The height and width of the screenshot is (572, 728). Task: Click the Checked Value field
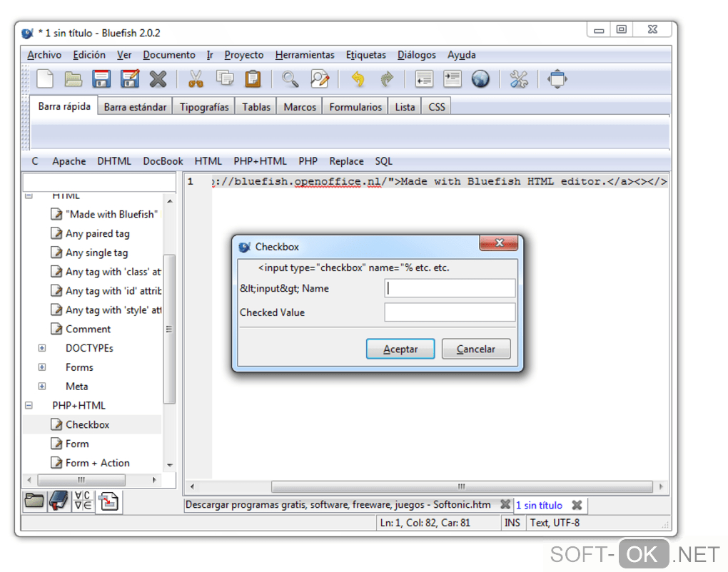(x=450, y=312)
